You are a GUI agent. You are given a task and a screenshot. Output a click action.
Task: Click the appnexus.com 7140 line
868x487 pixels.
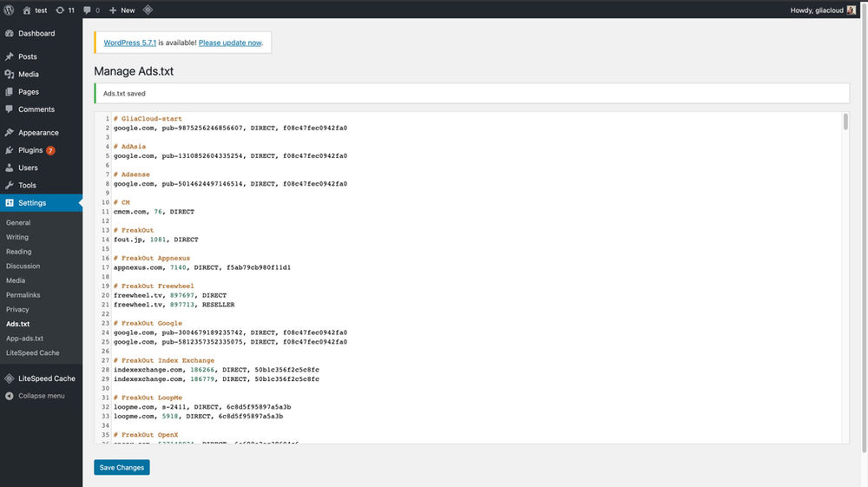(x=202, y=267)
